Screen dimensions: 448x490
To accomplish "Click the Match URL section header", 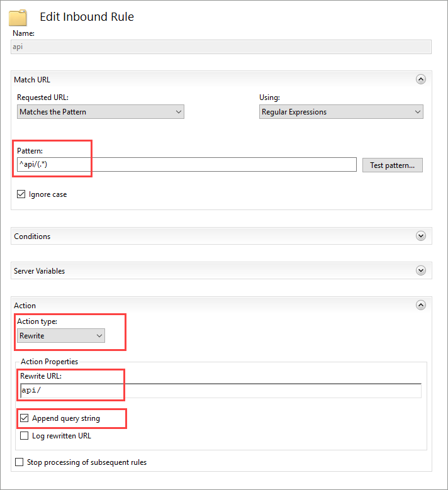I will pos(32,80).
